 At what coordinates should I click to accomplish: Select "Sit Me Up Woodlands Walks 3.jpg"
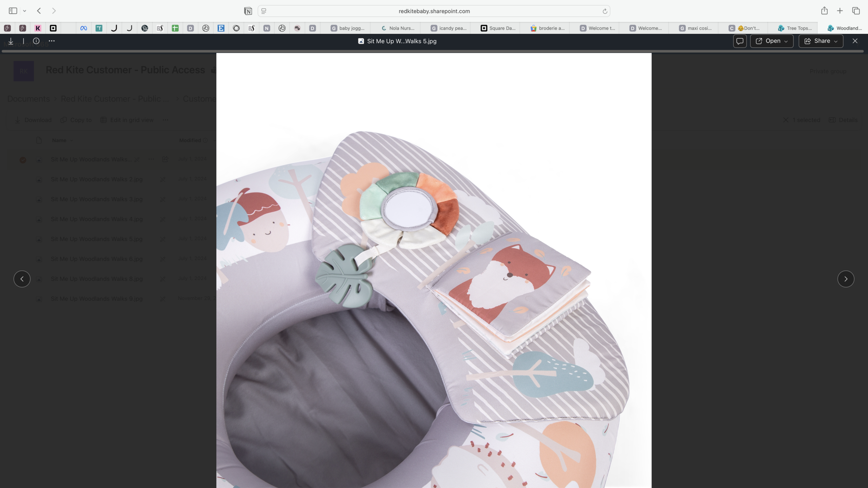pos(97,199)
